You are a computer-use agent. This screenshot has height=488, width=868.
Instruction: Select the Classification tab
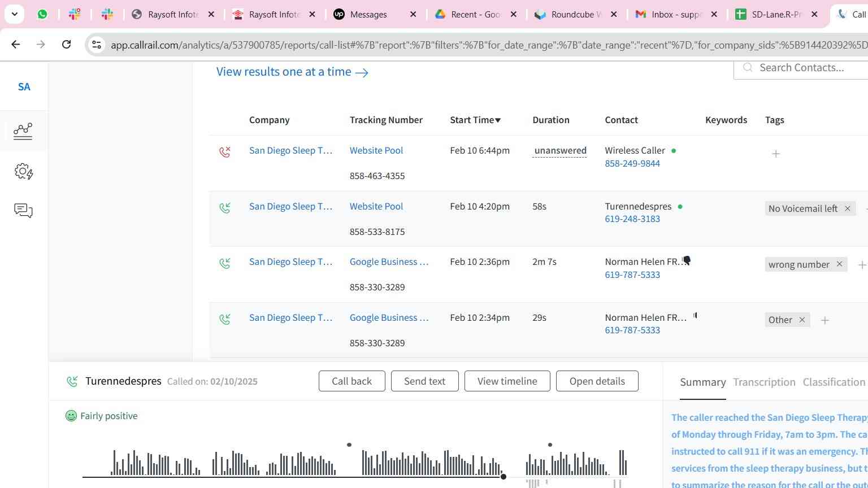834,382
